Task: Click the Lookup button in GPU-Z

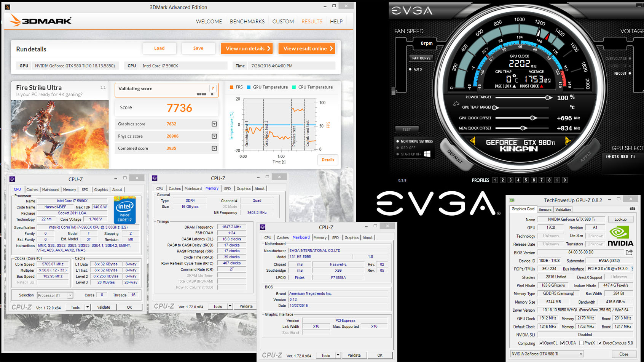Action: pyautogui.click(x=620, y=219)
